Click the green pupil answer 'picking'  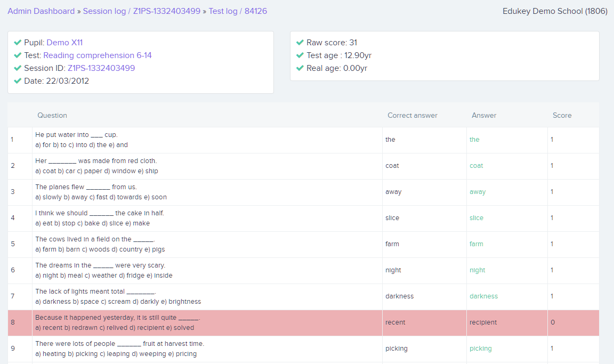tap(480, 349)
